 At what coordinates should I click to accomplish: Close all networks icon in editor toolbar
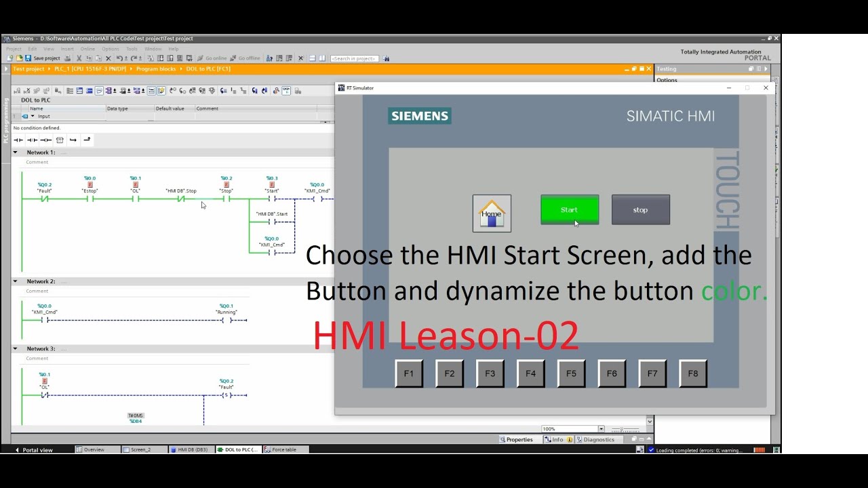point(90,91)
